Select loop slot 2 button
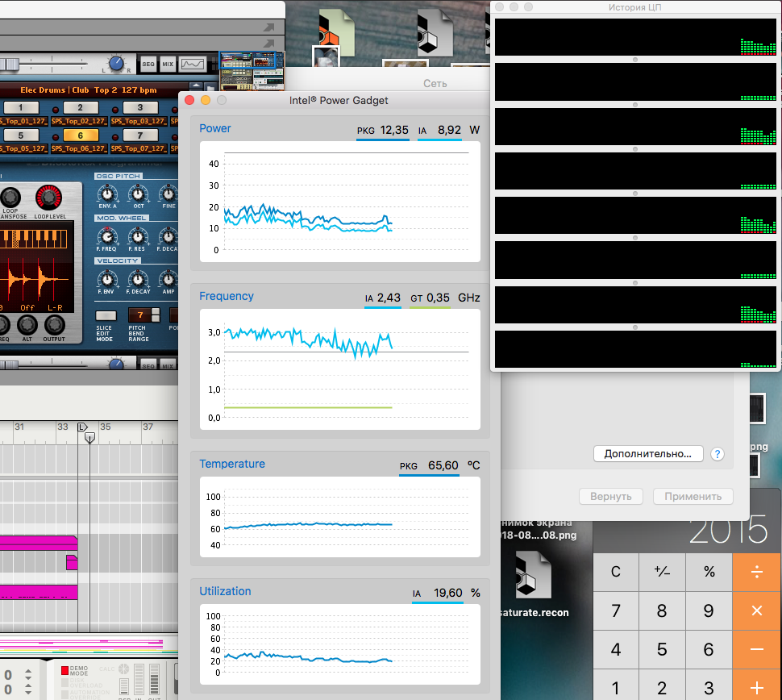Viewport: 782px width, 700px height. pyautogui.click(x=81, y=107)
